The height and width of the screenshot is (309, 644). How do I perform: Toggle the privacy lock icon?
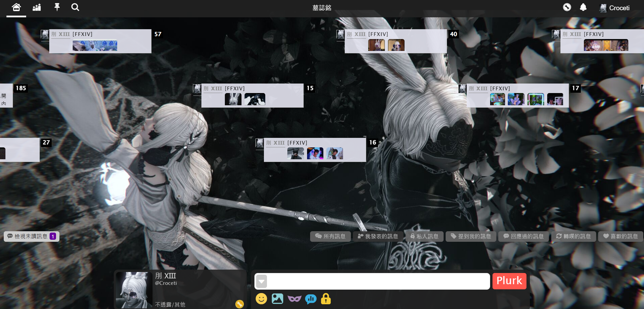coord(326,298)
